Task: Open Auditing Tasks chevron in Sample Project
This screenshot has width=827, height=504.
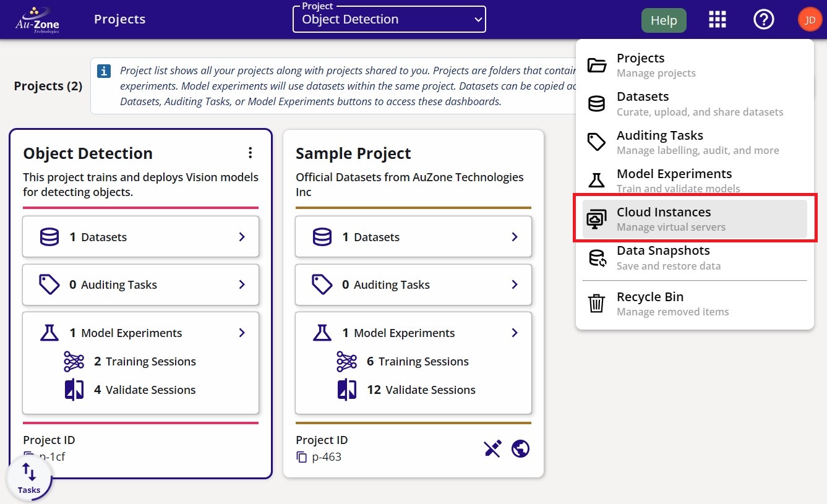Action: tap(514, 284)
